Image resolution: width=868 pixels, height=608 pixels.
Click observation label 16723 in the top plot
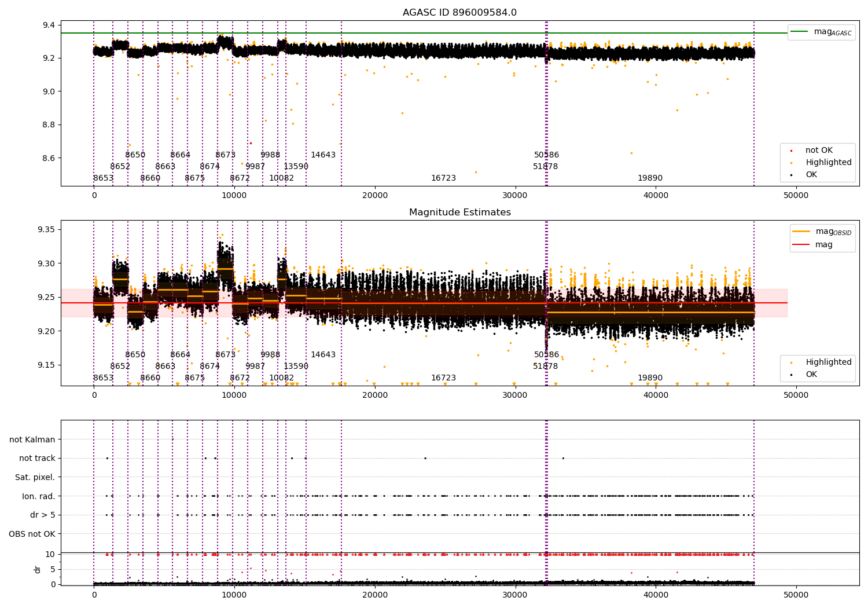click(443, 178)
